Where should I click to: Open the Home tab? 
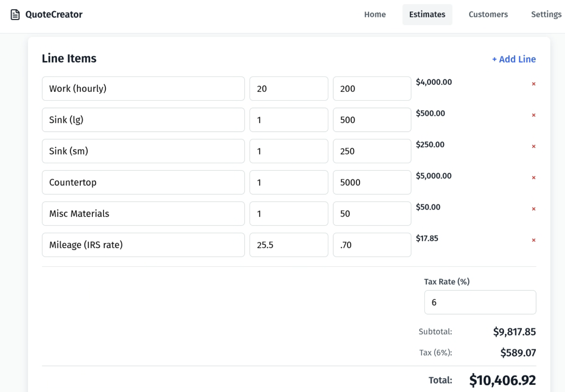pos(375,14)
